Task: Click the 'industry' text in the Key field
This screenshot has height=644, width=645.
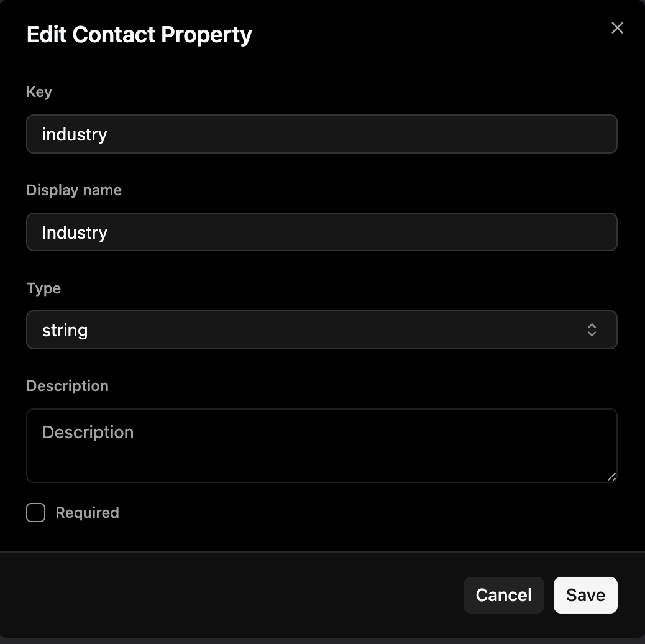Action: pyautogui.click(x=75, y=134)
